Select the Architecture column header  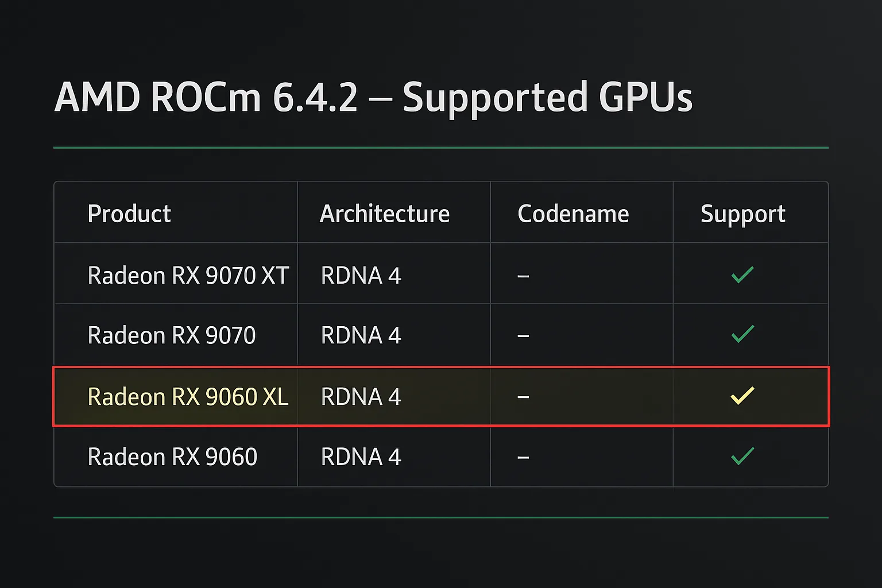(385, 214)
